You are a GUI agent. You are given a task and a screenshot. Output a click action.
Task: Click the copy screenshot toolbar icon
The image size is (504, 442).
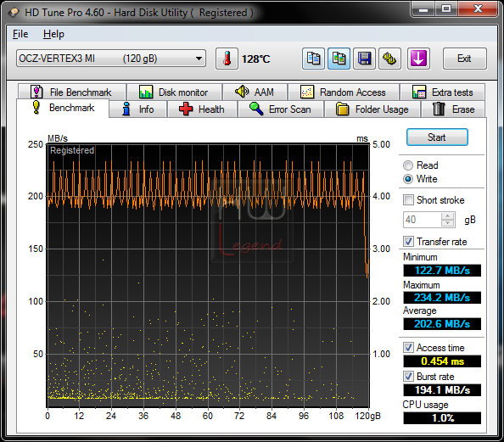click(339, 59)
